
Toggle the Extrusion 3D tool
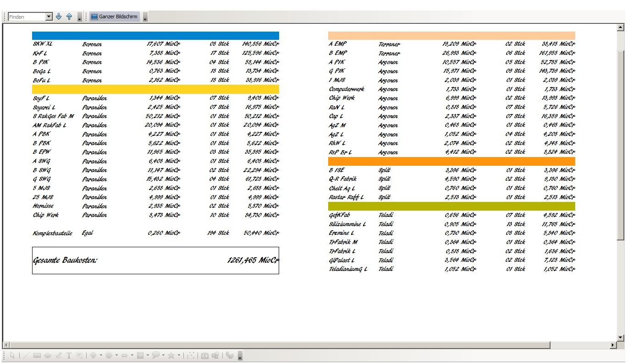click(230, 355)
